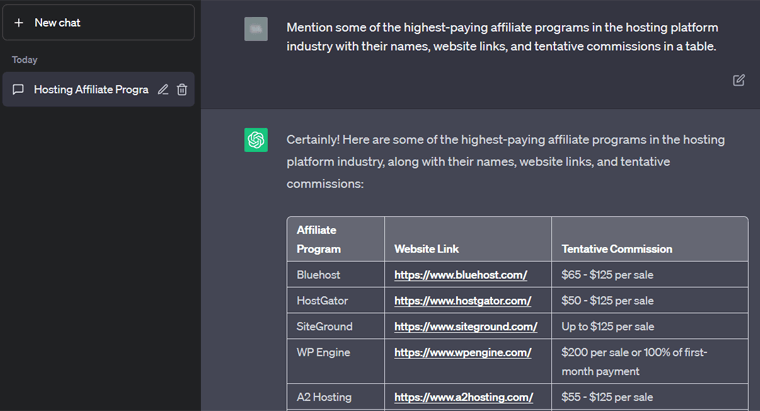Rename chat using the pencil icon
This screenshot has height=411, width=760.
163,90
